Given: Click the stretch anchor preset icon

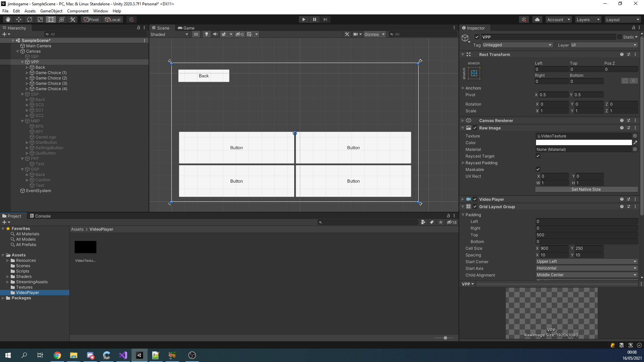Looking at the screenshot, I should (x=474, y=73).
